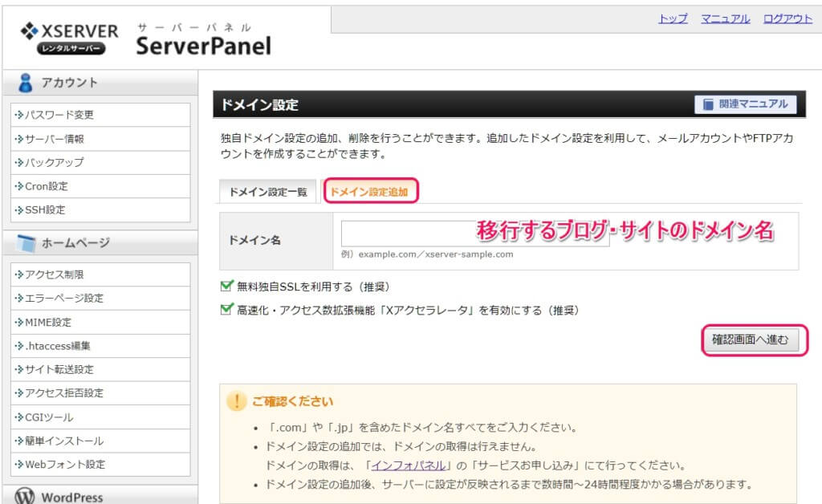Uncheck 無料独自SSLを利用する checkbox
The image size is (822, 504).
point(226,287)
